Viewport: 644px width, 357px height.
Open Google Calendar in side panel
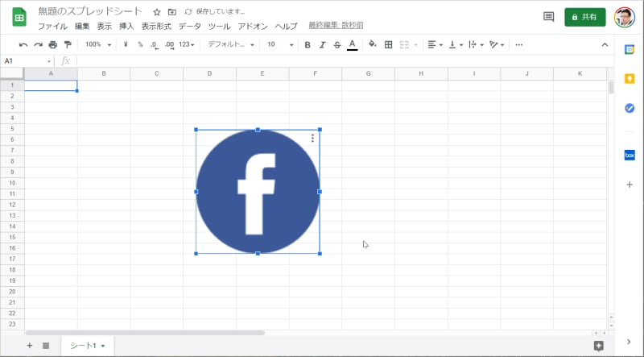[x=630, y=49]
